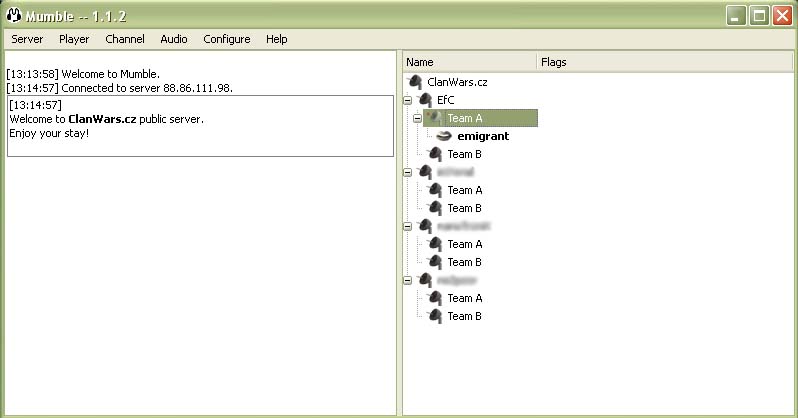
Task: Click the icon of Team B under EfC
Action: click(435, 154)
